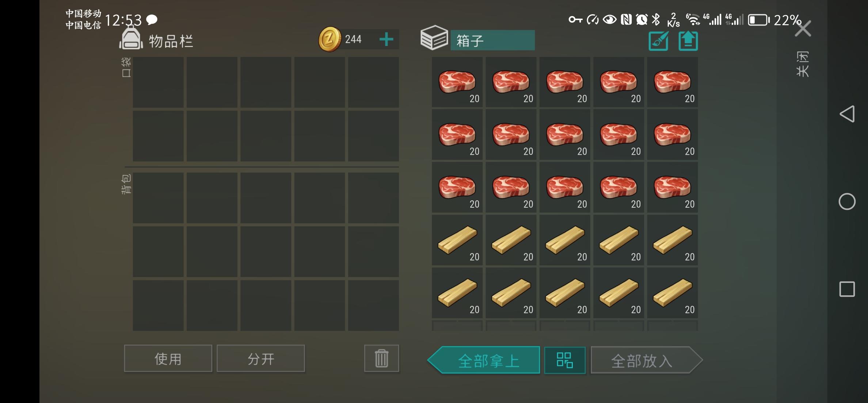Viewport: 868px width, 403px height.
Task: Close the inventory with the X button
Action: (x=803, y=28)
